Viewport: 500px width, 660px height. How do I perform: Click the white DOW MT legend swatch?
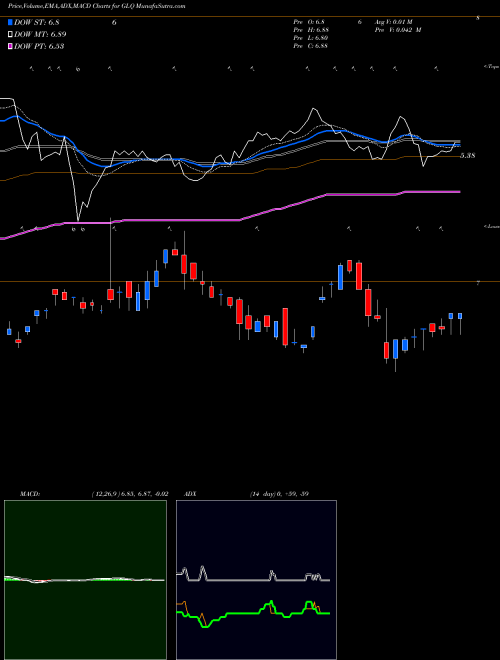[x=11, y=35]
